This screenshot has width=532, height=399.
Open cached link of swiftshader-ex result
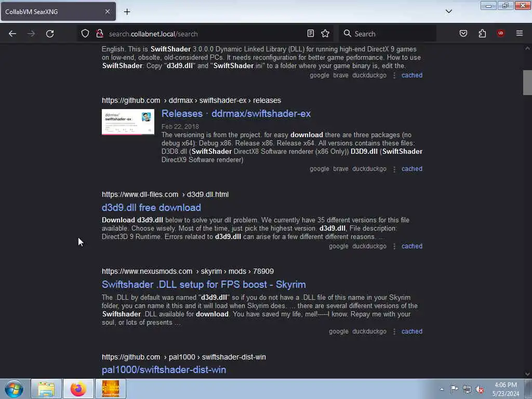[x=412, y=169]
